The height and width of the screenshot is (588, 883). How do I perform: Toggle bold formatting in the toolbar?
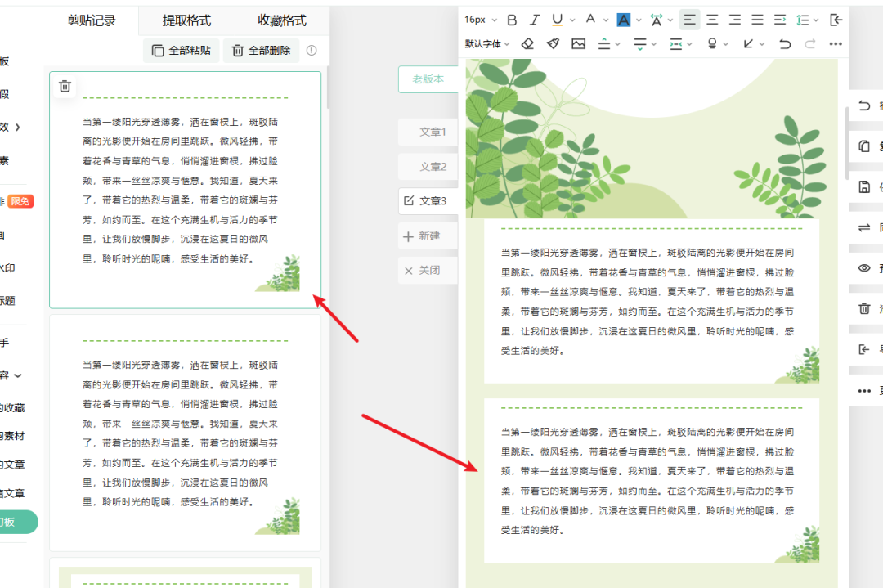[x=513, y=20]
